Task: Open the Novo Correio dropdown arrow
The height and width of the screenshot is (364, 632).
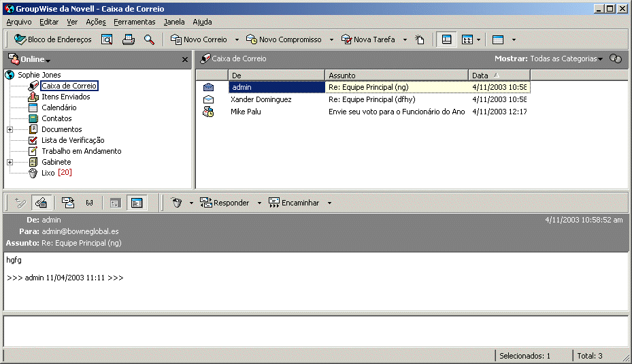Action: click(x=237, y=39)
